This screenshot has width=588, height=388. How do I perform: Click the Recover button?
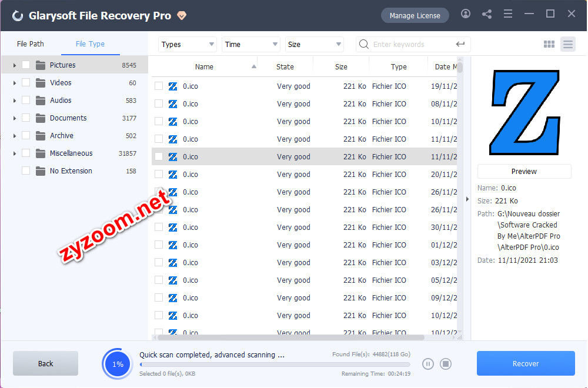pos(525,363)
